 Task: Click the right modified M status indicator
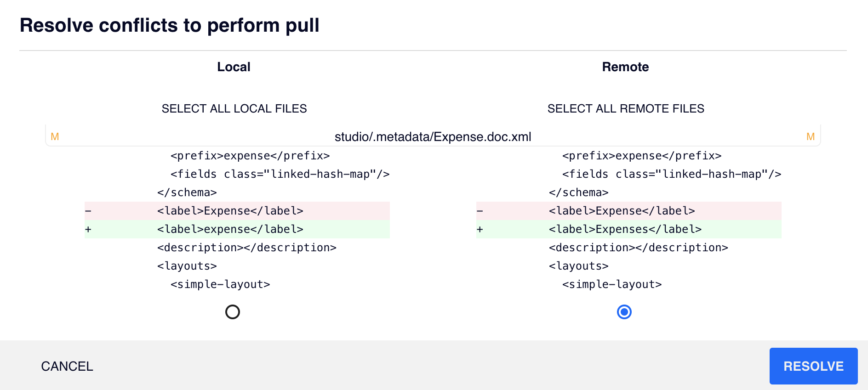pyautogui.click(x=811, y=137)
